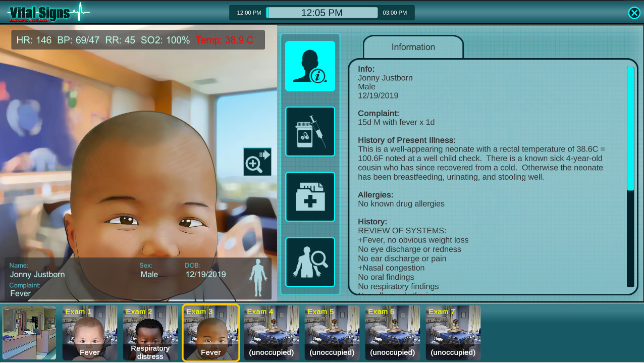Switch to the Information tab

pos(413,47)
